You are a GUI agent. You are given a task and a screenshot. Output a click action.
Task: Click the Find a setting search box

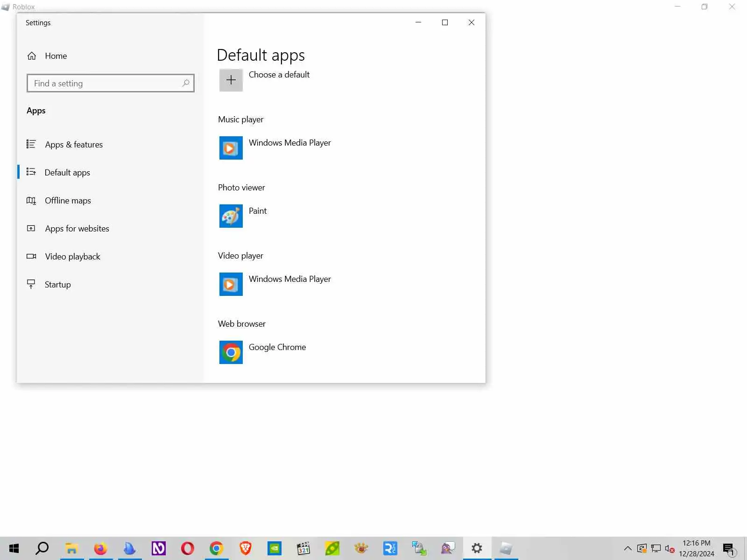111,84
